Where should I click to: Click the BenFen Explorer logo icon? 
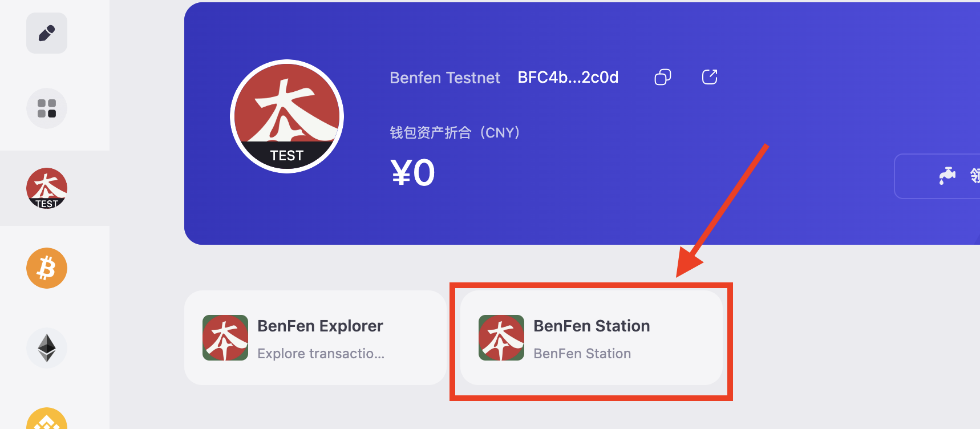(225, 338)
